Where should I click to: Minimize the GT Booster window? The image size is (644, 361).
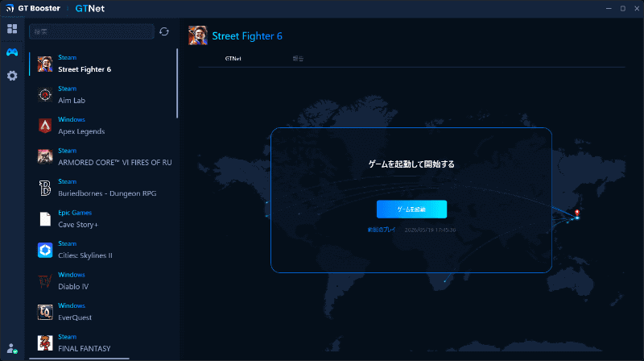(x=609, y=8)
